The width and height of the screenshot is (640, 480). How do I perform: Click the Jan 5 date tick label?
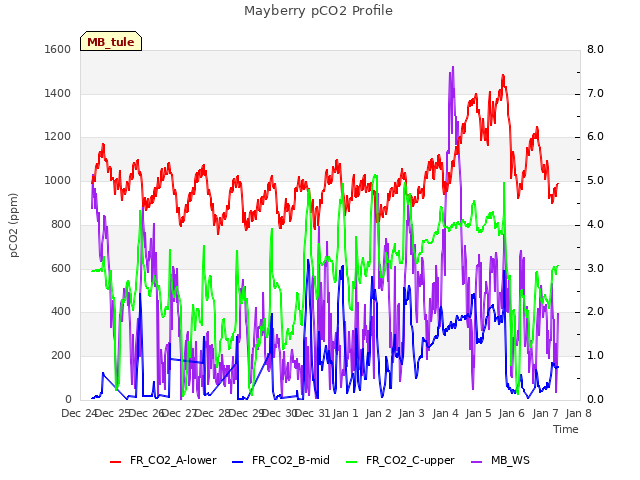[478, 413]
